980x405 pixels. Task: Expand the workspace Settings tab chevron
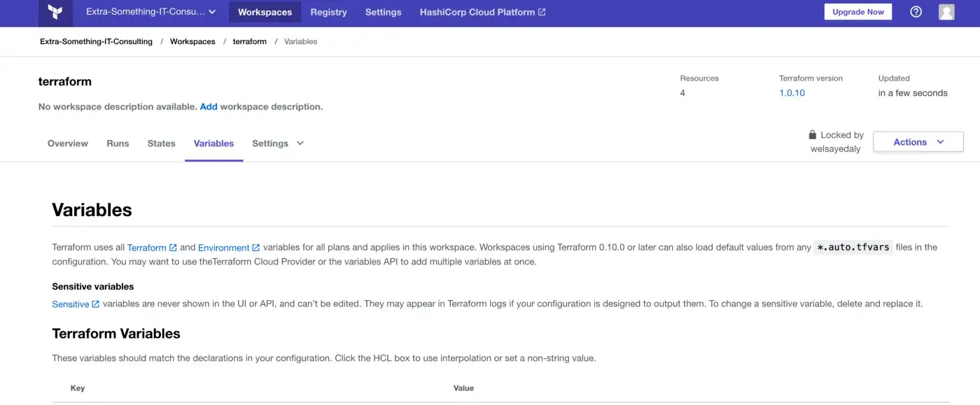pos(300,143)
